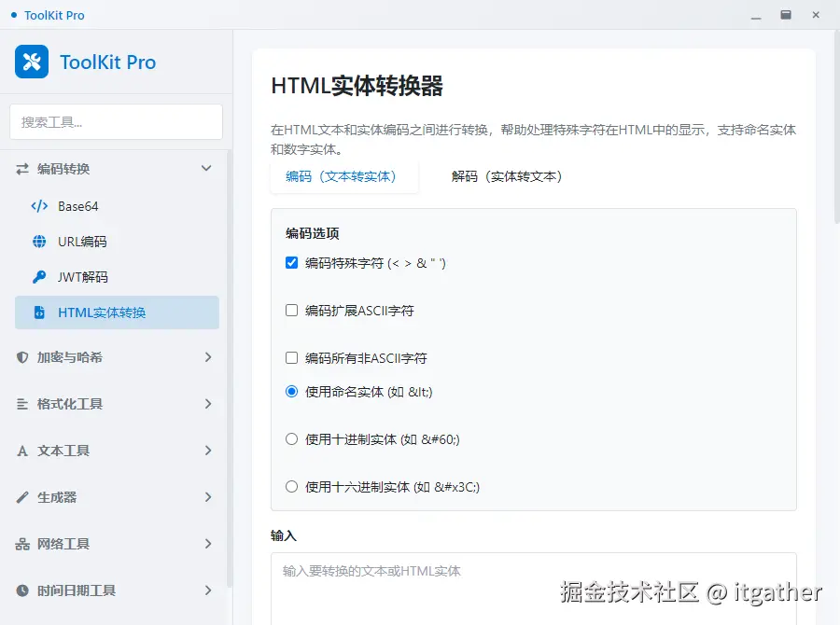Select HTML实体转换 sidebar item
The width and height of the screenshot is (840, 625).
tap(117, 312)
